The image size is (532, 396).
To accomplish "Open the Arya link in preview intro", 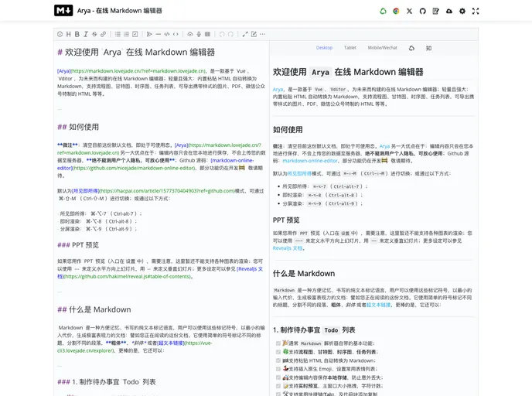I will (x=278, y=90).
